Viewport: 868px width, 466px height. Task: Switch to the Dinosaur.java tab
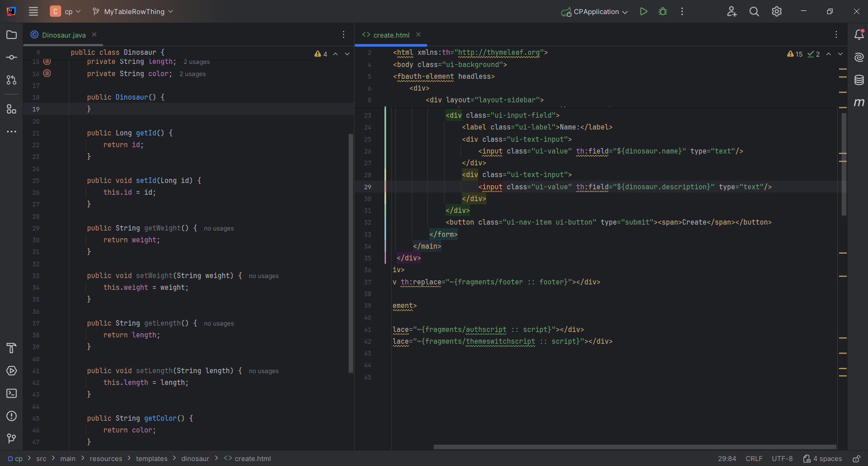[x=63, y=35]
